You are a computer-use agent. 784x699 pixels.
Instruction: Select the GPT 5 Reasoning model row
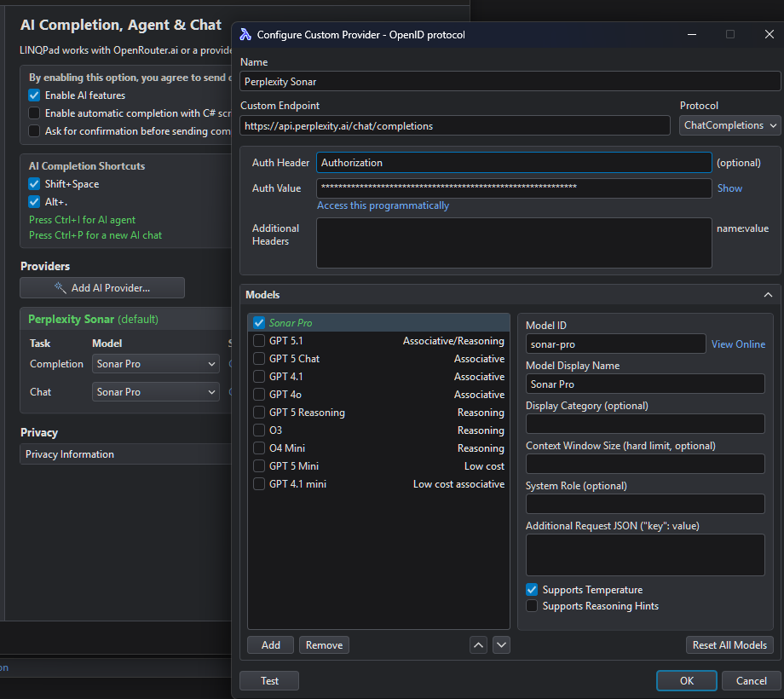coord(378,413)
